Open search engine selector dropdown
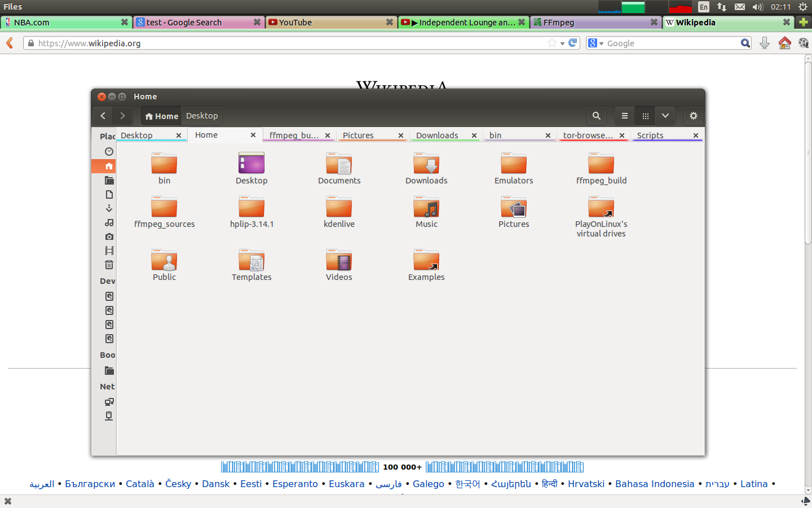Screen dimensions: 812x508 coord(595,43)
